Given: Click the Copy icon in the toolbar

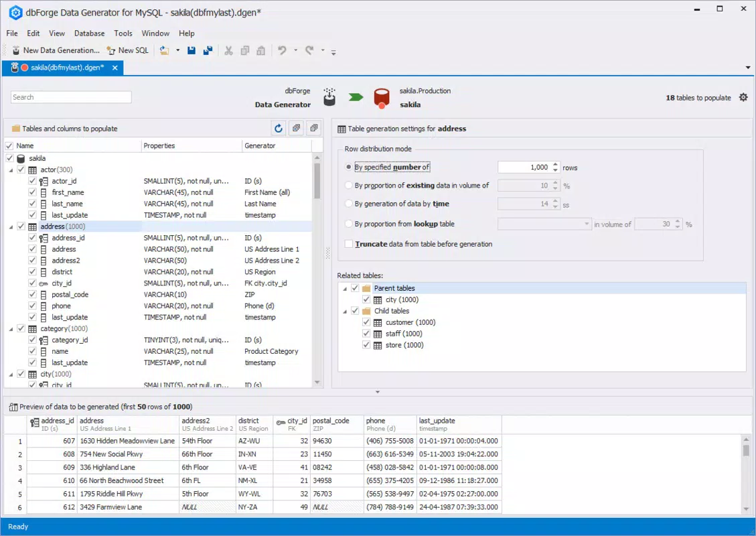Looking at the screenshot, I should click(x=245, y=50).
